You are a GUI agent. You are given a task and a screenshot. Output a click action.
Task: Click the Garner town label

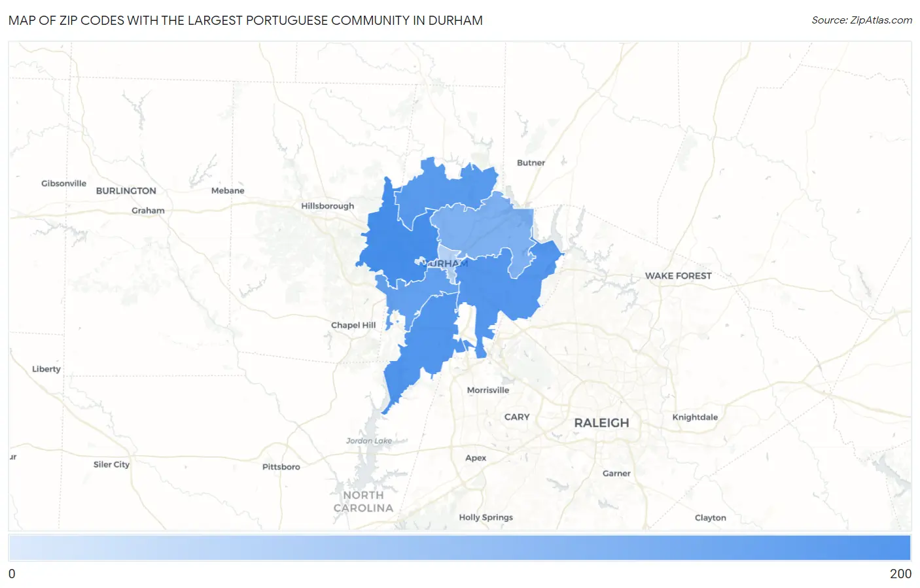[616, 474]
